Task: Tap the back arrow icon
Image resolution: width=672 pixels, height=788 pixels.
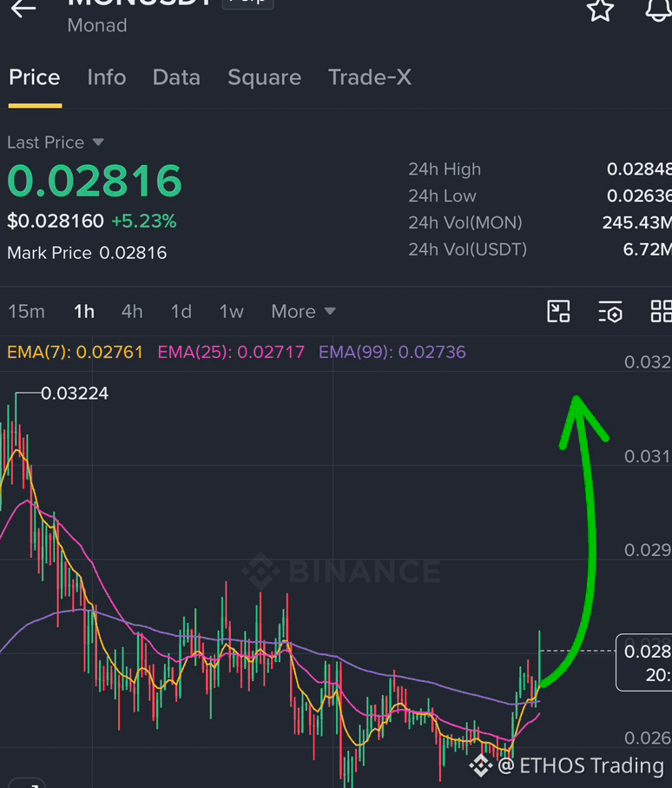Action: pyautogui.click(x=23, y=9)
